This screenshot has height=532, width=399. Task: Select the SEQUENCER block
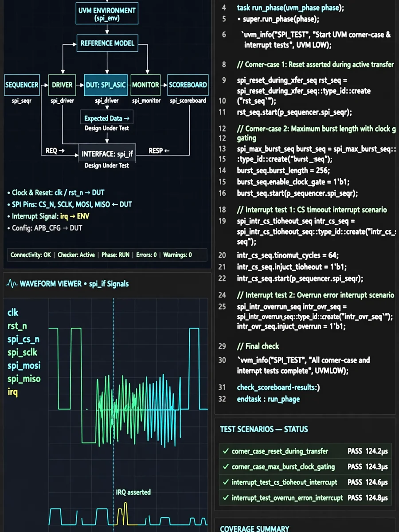22,85
